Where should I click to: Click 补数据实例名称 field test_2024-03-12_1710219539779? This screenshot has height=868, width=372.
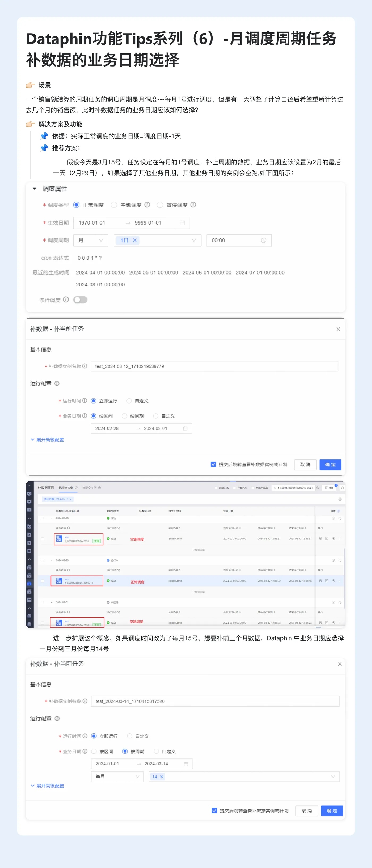(214, 366)
